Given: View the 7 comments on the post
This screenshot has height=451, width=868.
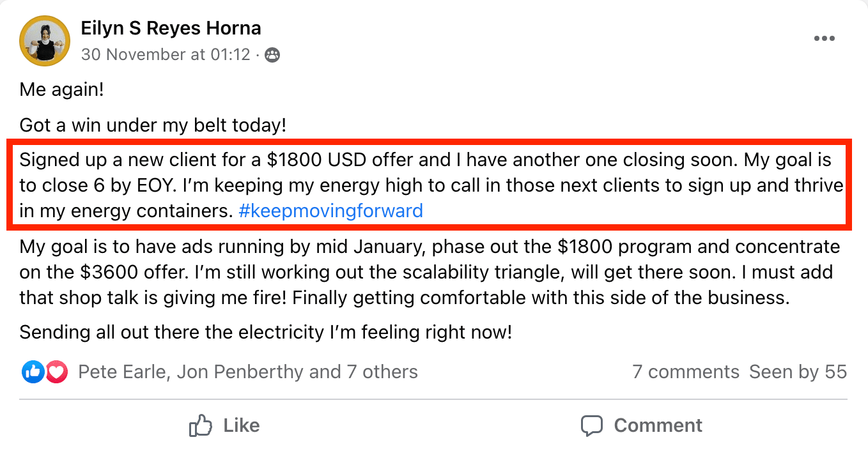Looking at the screenshot, I should point(685,372).
